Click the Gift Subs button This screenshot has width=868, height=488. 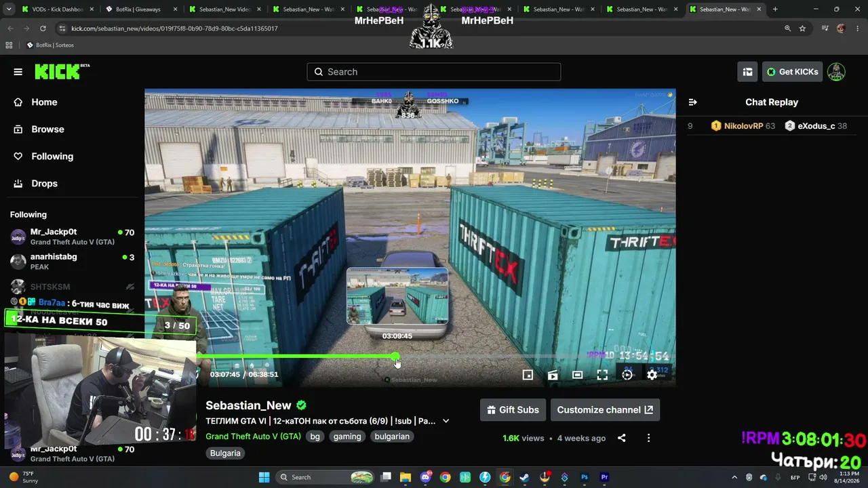click(x=513, y=410)
